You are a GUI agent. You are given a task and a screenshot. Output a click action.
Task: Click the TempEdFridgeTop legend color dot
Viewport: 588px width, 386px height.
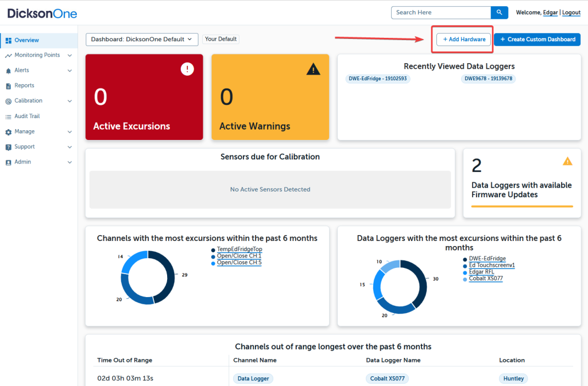tap(213, 250)
